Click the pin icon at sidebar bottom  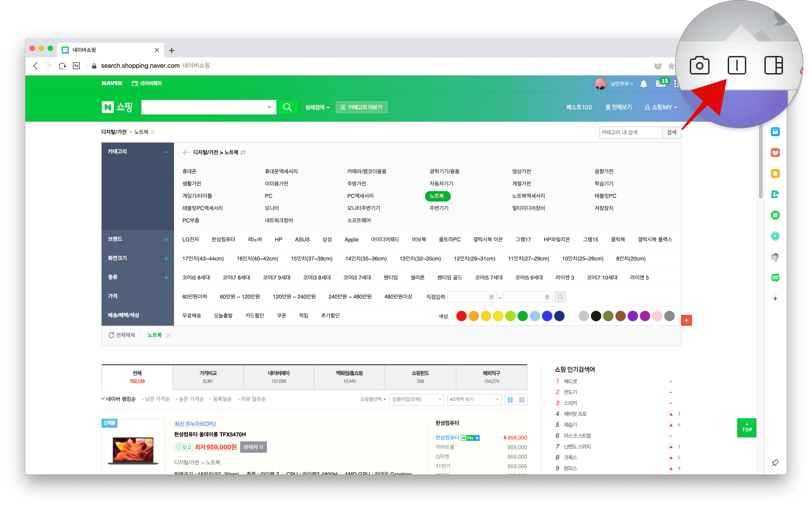(x=775, y=463)
